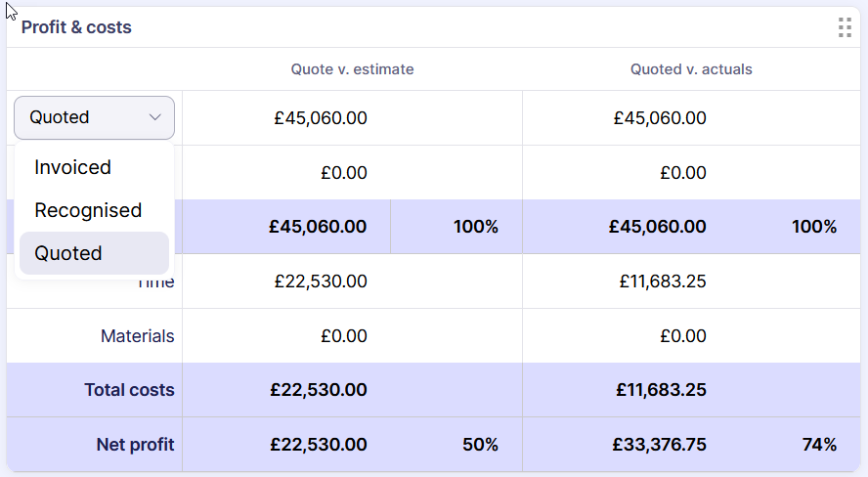868x477 pixels.
Task: Choose the Recognised option in the list
Action: click(88, 210)
